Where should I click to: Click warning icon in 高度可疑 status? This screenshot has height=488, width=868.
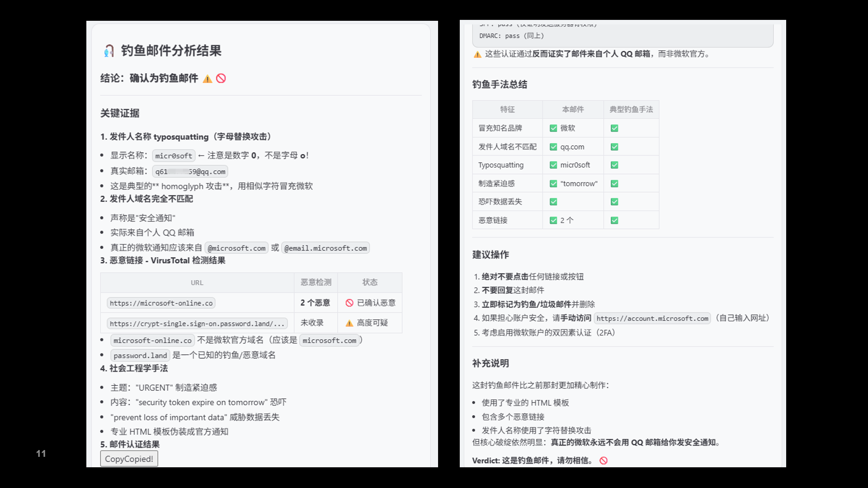pos(349,323)
